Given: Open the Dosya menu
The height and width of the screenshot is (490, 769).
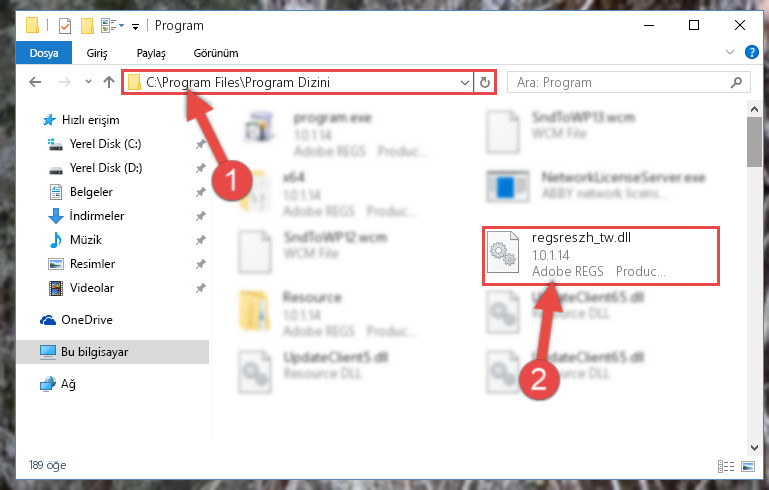Looking at the screenshot, I should (44, 53).
